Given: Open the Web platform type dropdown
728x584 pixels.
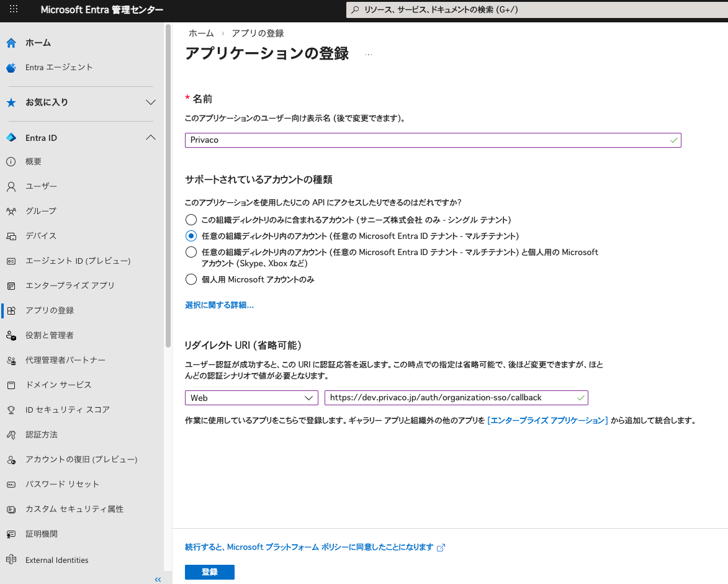Looking at the screenshot, I should 251,398.
